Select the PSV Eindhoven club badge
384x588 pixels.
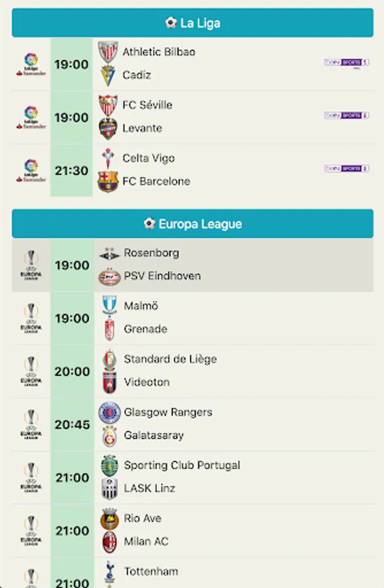(109, 275)
